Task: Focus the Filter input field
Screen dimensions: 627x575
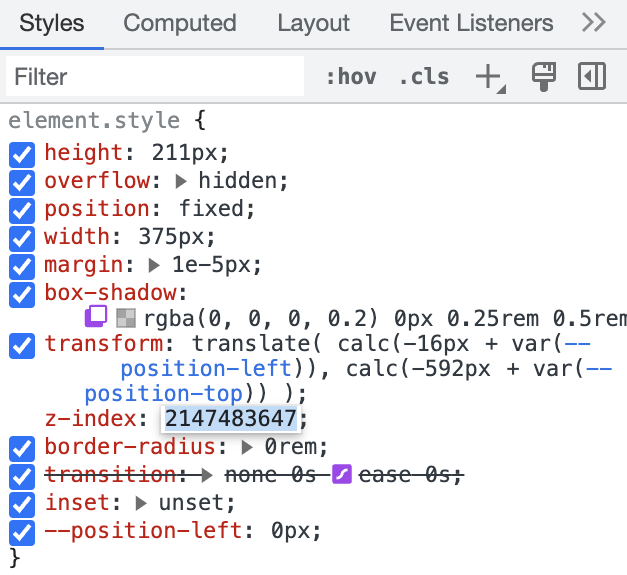Action: (155, 76)
